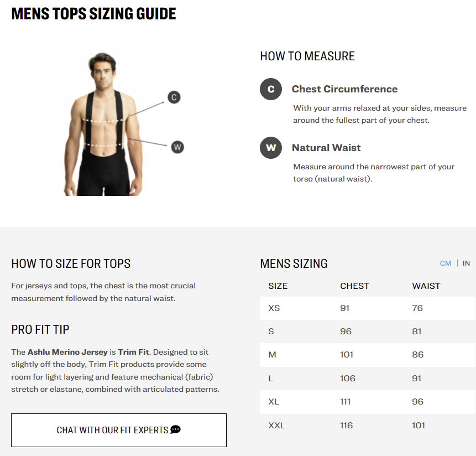The width and height of the screenshot is (476, 456).
Task: Switch sizing units to CM
Action: pos(446,263)
